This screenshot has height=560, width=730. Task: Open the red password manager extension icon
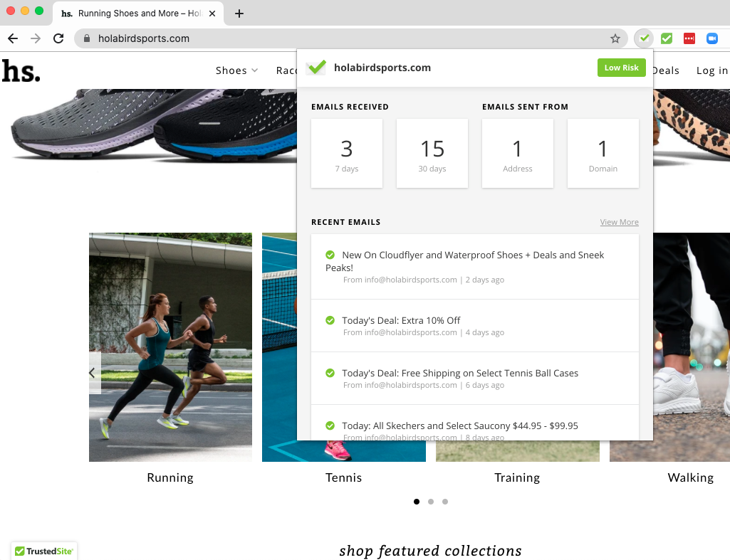click(689, 38)
